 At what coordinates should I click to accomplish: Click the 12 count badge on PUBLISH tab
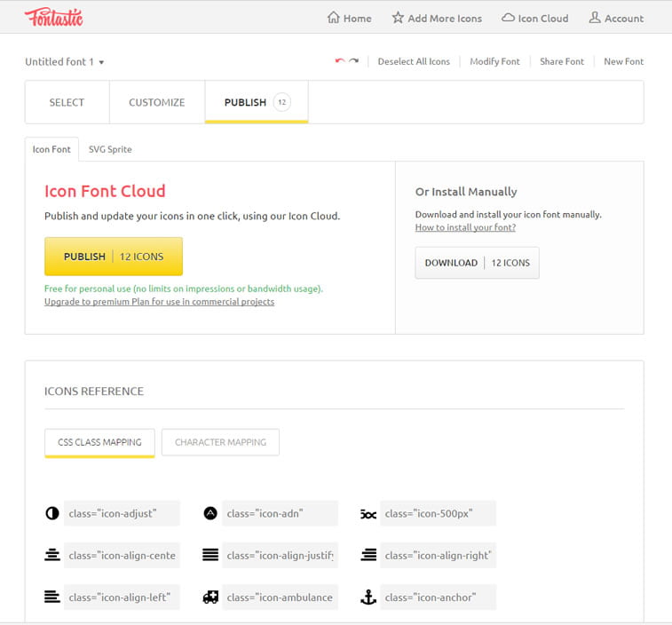click(x=281, y=102)
